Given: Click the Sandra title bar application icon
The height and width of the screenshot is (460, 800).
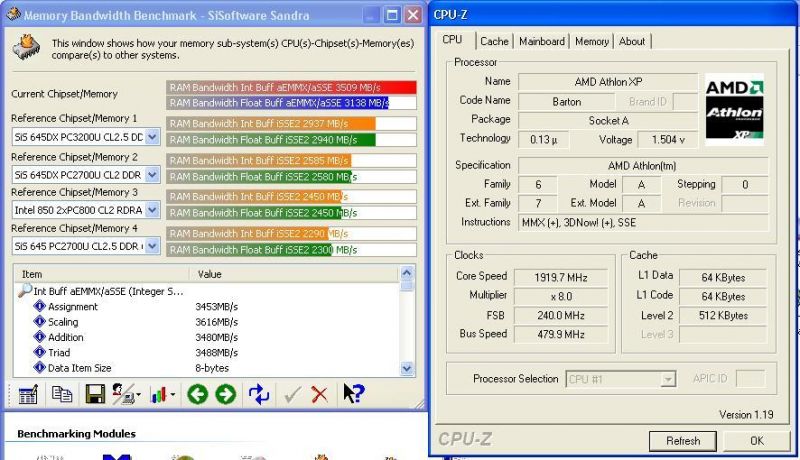Looking at the screenshot, I should (x=14, y=14).
